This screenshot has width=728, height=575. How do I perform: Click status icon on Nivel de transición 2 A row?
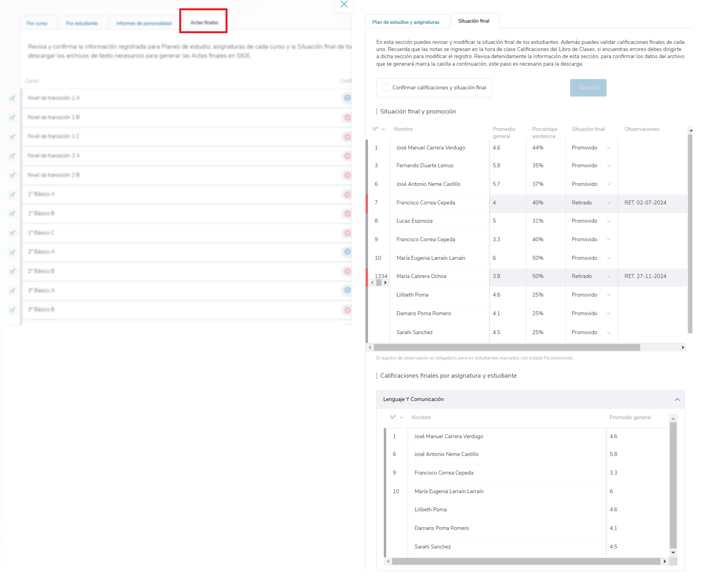[x=347, y=156]
